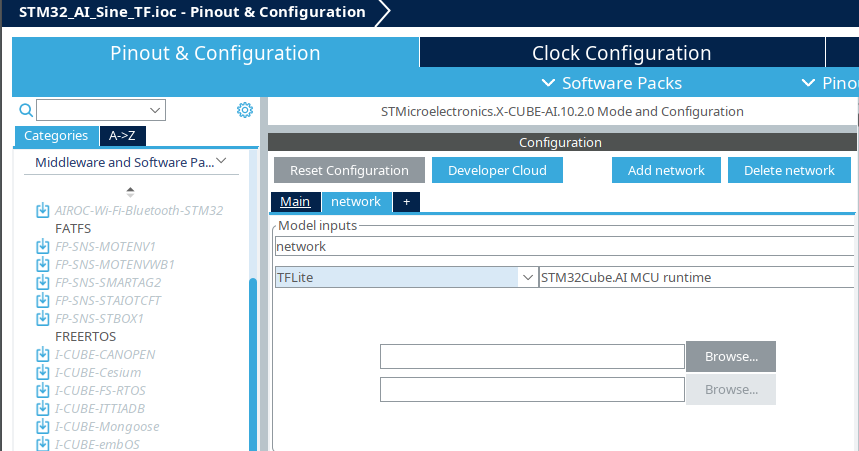The image size is (859, 451).
Task: Expand the TFLite model type dropdown
Action: [x=526, y=277]
